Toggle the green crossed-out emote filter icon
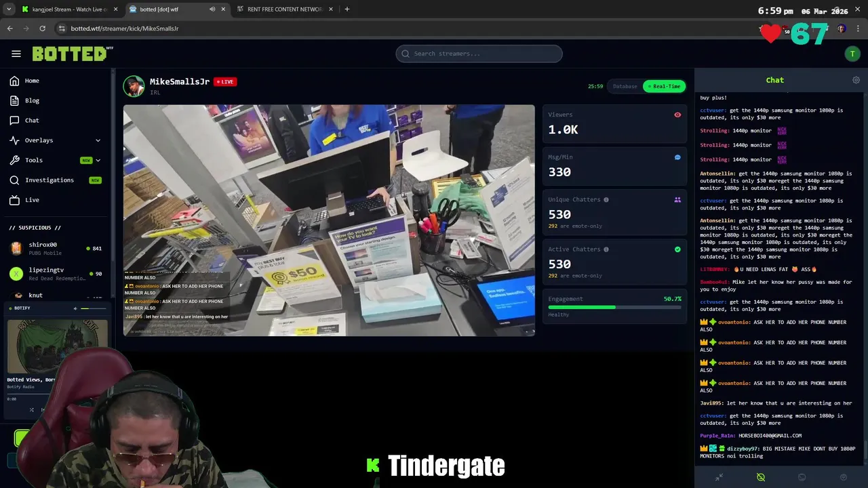 pyautogui.click(x=761, y=477)
